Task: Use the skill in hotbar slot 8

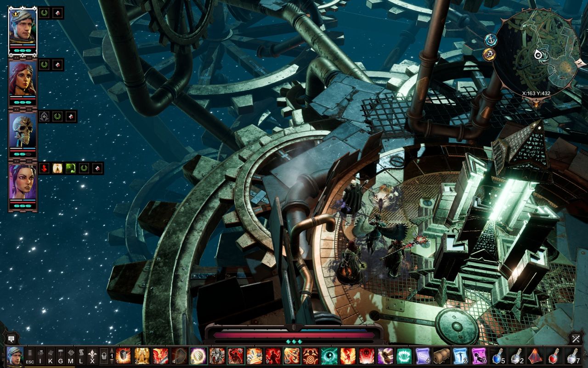Action: pyautogui.click(x=254, y=356)
